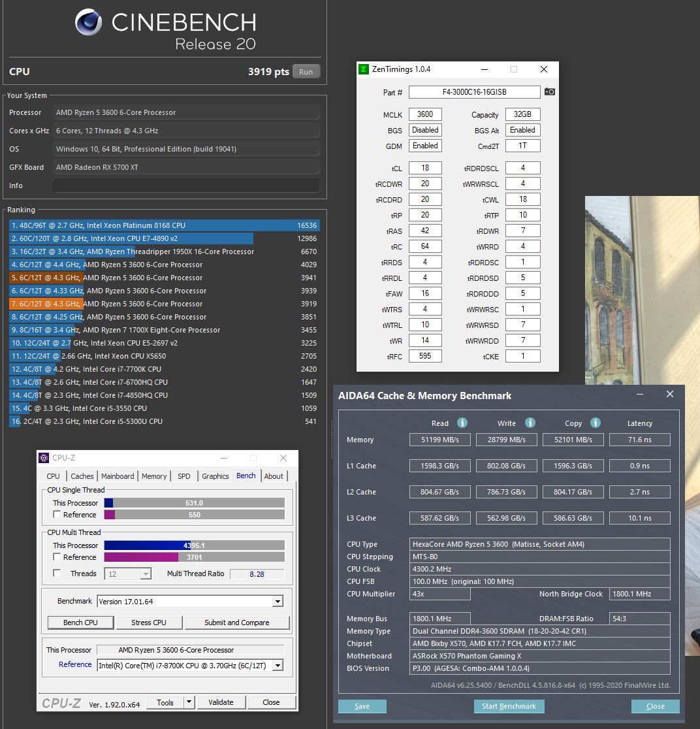Click Submit and Compare in CPU-Z
Image resolution: width=700 pixels, height=729 pixels.
coord(237,623)
